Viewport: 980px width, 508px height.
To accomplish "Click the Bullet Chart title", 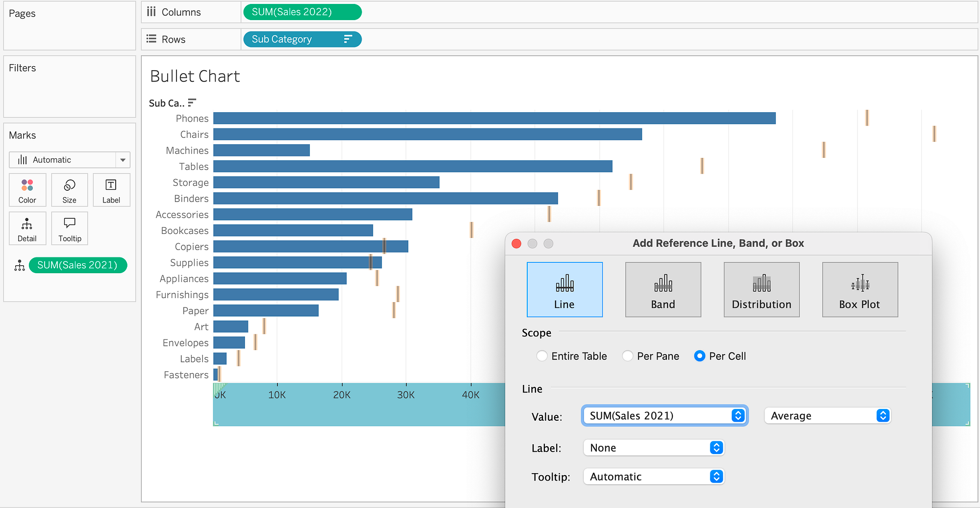I will point(195,76).
